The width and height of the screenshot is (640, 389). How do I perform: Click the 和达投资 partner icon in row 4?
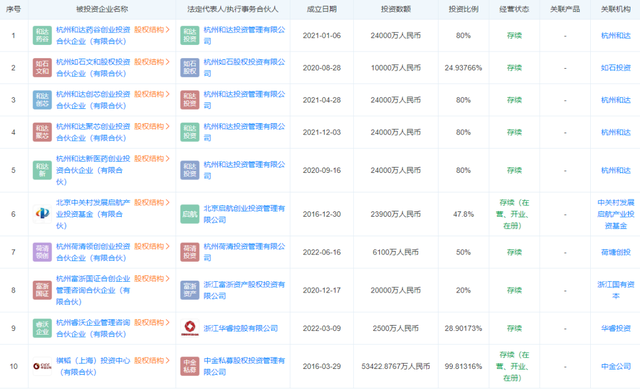pyautogui.click(x=190, y=132)
